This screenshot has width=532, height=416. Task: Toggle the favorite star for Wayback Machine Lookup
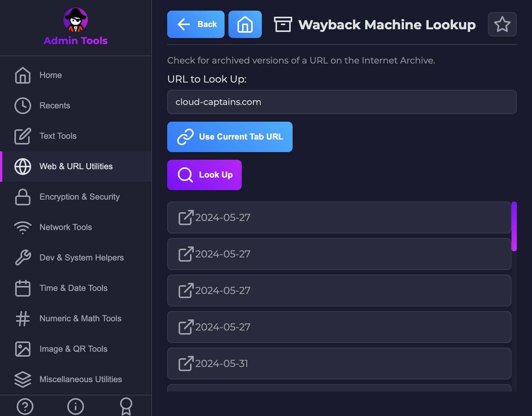click(502, 24)
